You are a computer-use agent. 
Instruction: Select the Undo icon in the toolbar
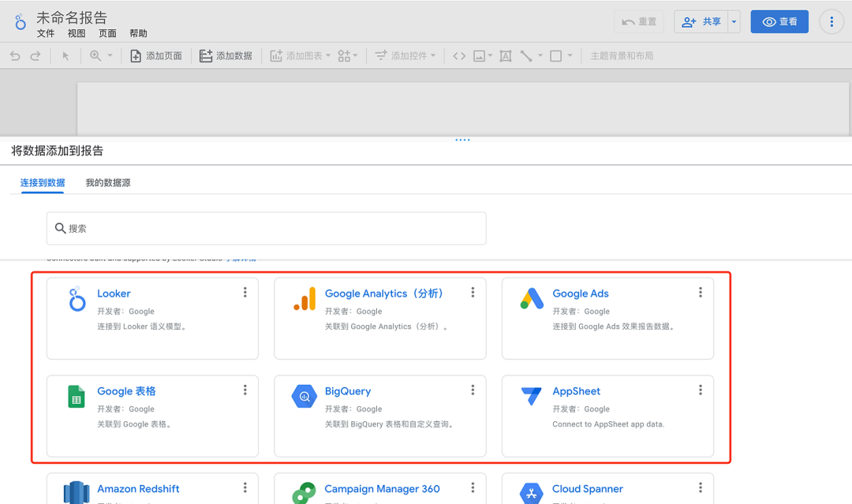click(x=15, y=55)
